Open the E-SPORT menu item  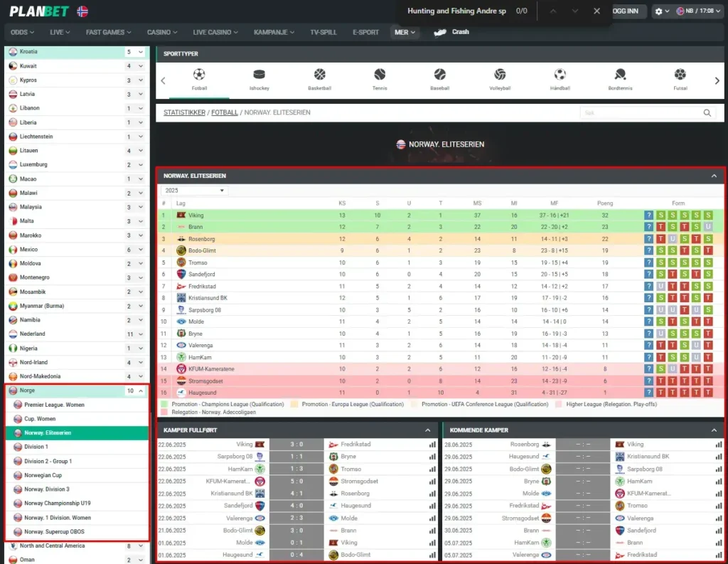tap(366, 32)
